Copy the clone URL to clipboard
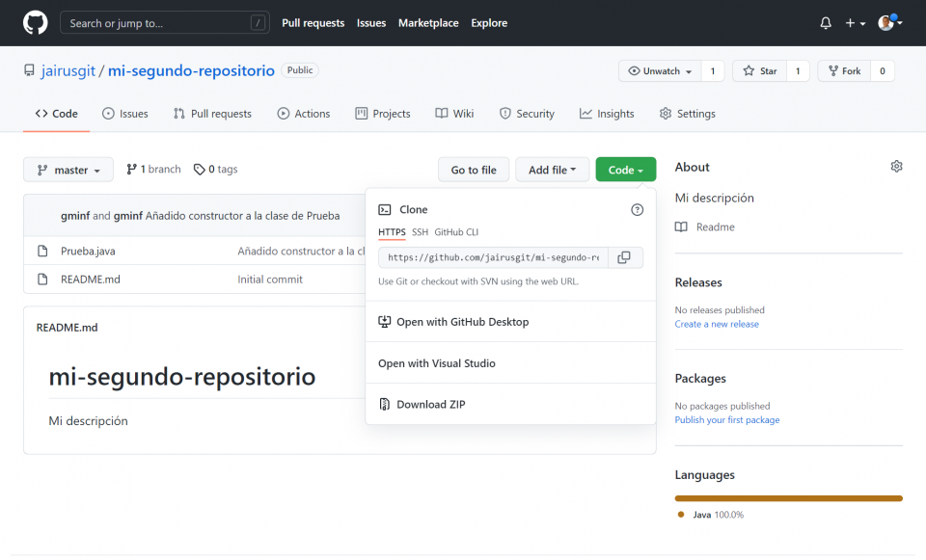 pyautogui.click(x=624, y=258)
